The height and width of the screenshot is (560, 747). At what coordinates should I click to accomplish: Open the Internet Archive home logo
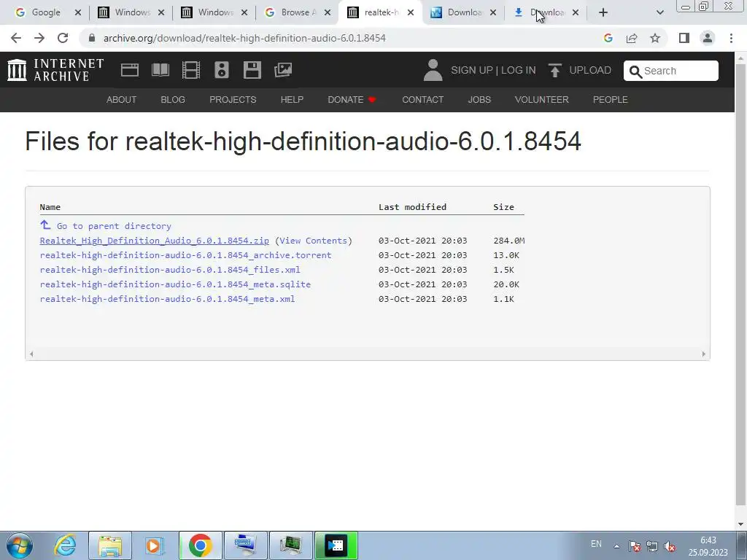click(55, 70)
